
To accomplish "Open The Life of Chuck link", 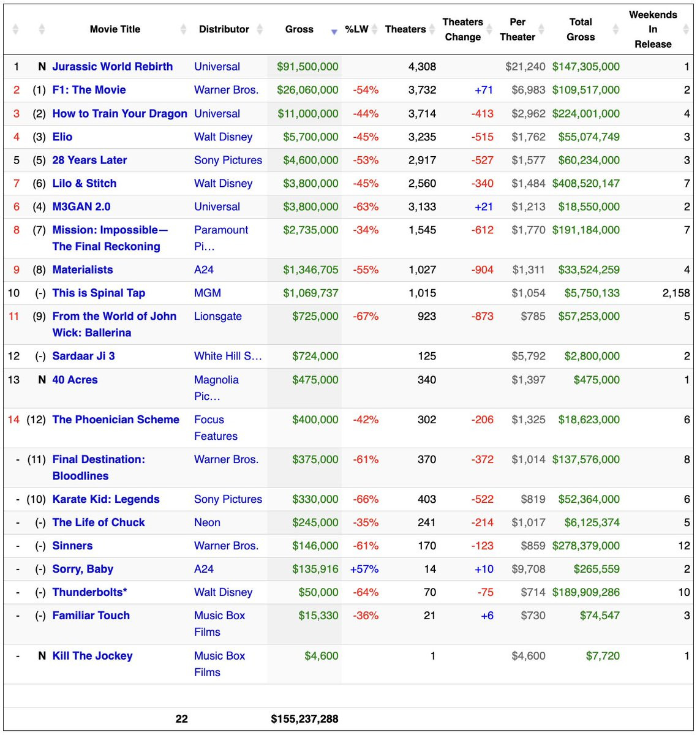I will [99, 522].
